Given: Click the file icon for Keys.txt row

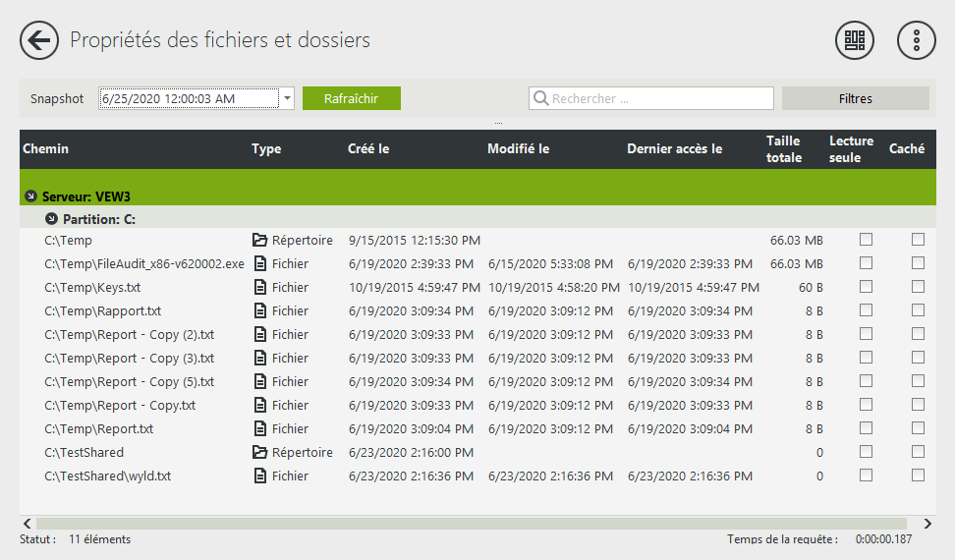Looking at the screenshot, I should coord(259,287).
